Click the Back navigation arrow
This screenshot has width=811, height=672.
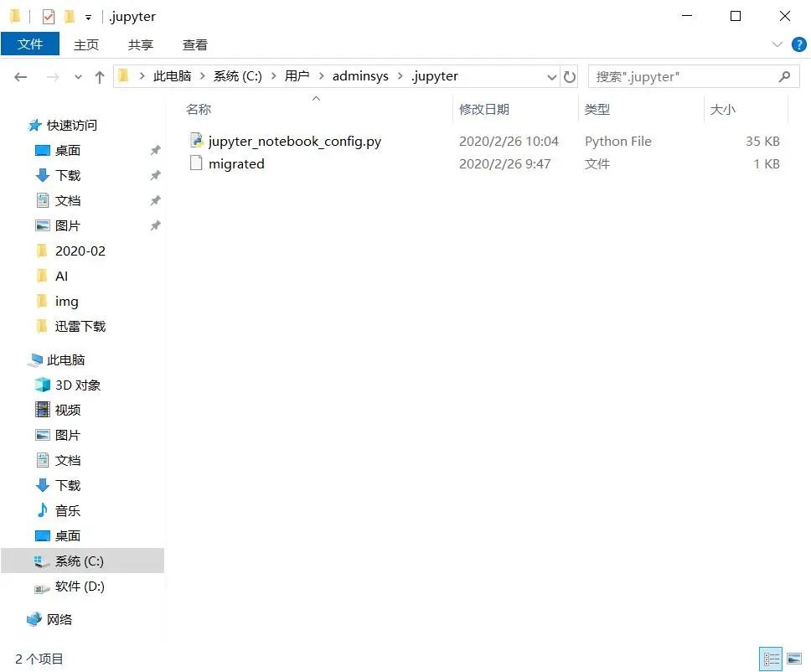click(x=21, y=76)
